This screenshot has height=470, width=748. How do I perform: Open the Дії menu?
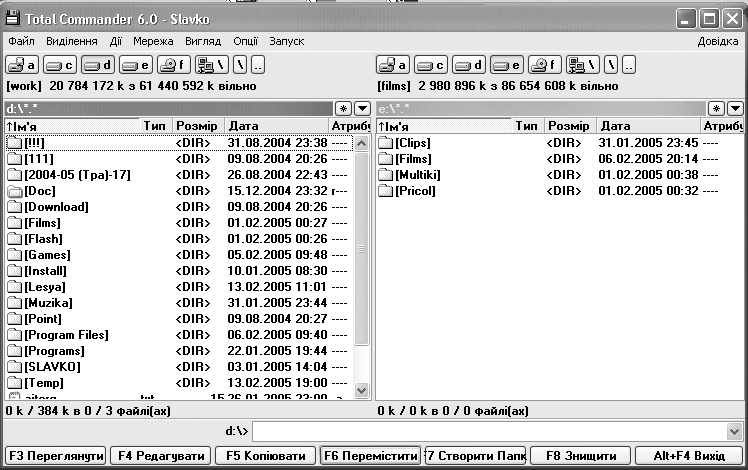point(116,42)
